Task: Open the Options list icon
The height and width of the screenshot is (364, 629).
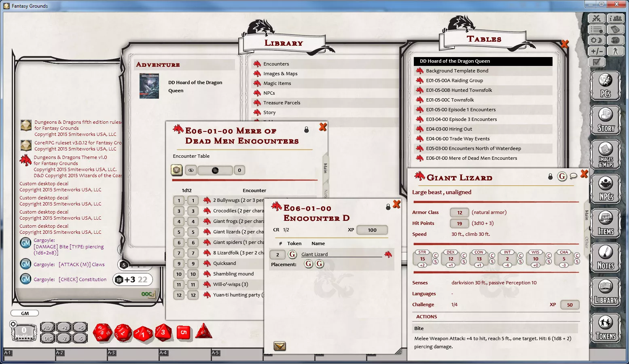Action: [596, 30]
